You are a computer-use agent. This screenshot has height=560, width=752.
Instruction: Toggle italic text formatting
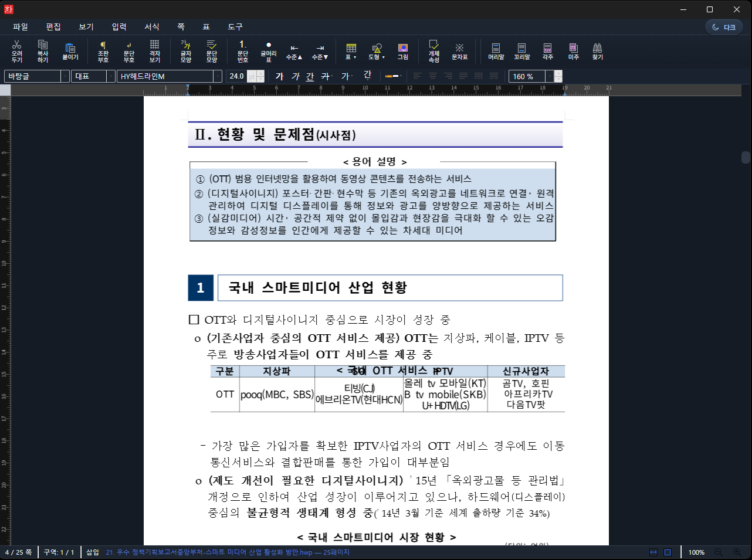coord(295,76)
